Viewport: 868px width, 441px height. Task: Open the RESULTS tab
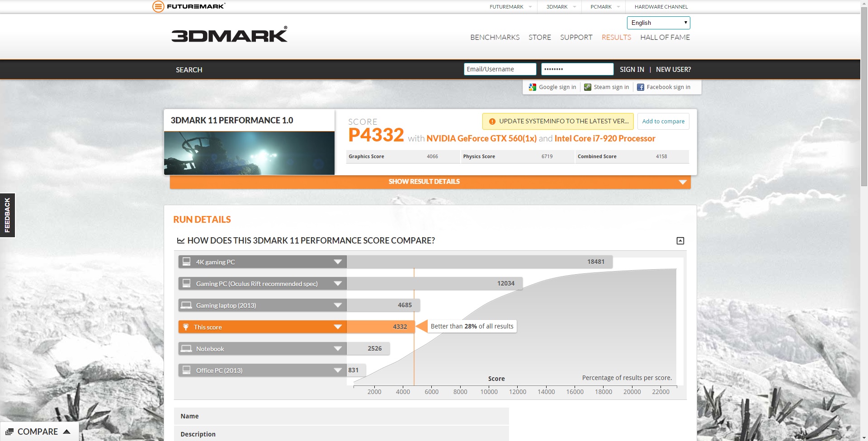coord(616,38)
